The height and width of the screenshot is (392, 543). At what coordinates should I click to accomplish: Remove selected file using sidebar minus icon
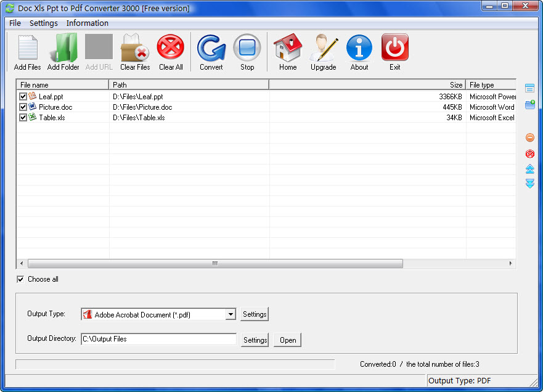(x=530, y=137)
